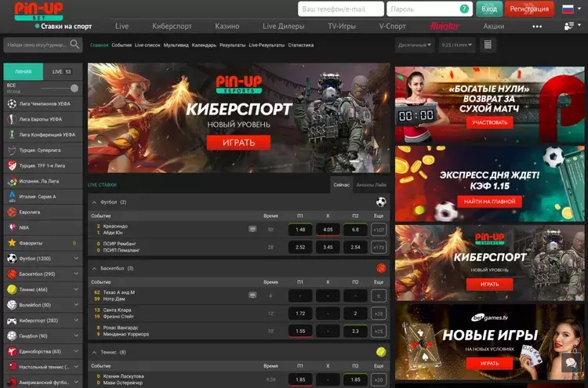The height and width of the screenshot is (388, 588).
Task: Click the search magnifier icon
Action: click(x=74, y=45)
